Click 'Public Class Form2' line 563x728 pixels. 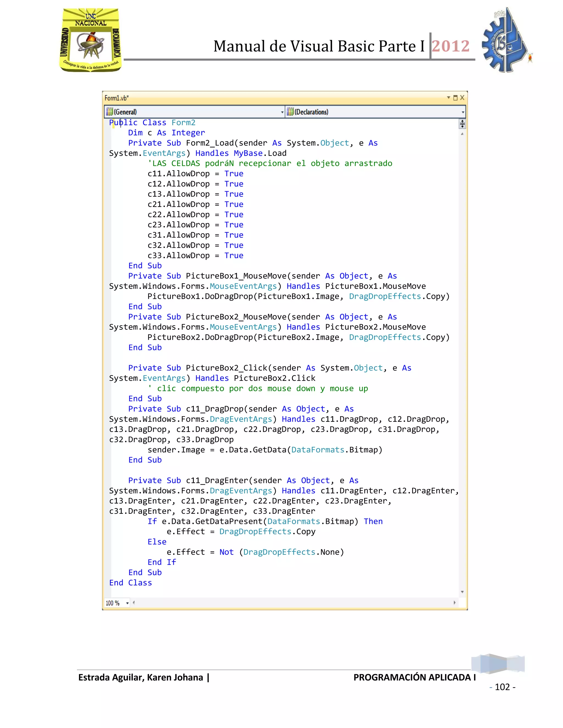point(152,123)
